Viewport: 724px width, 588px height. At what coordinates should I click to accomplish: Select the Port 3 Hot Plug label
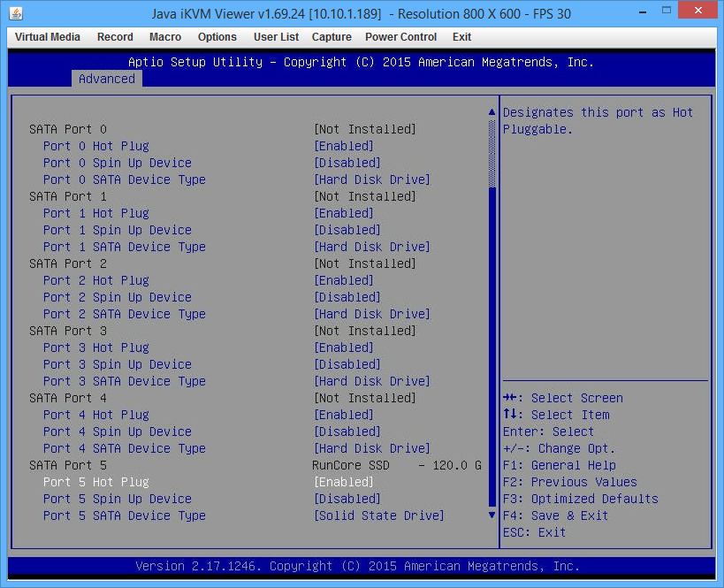[96, 347]
